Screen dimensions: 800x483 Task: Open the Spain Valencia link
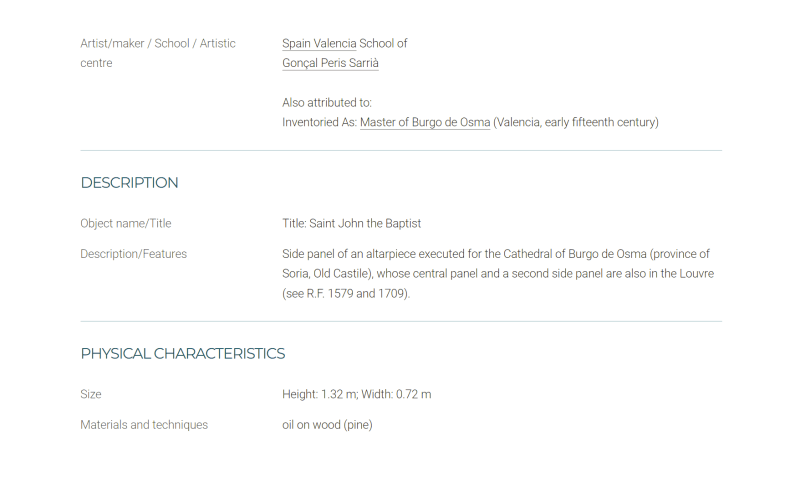[x=319, y=43]
